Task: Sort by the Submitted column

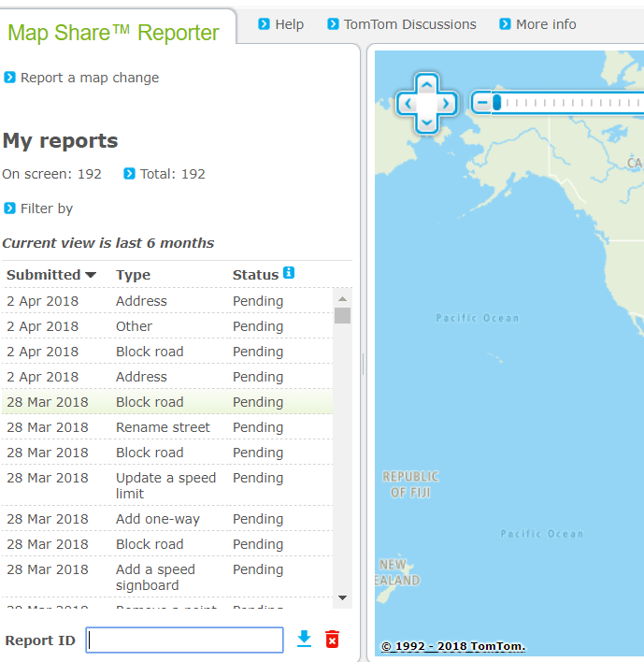Action: (51, 275)
